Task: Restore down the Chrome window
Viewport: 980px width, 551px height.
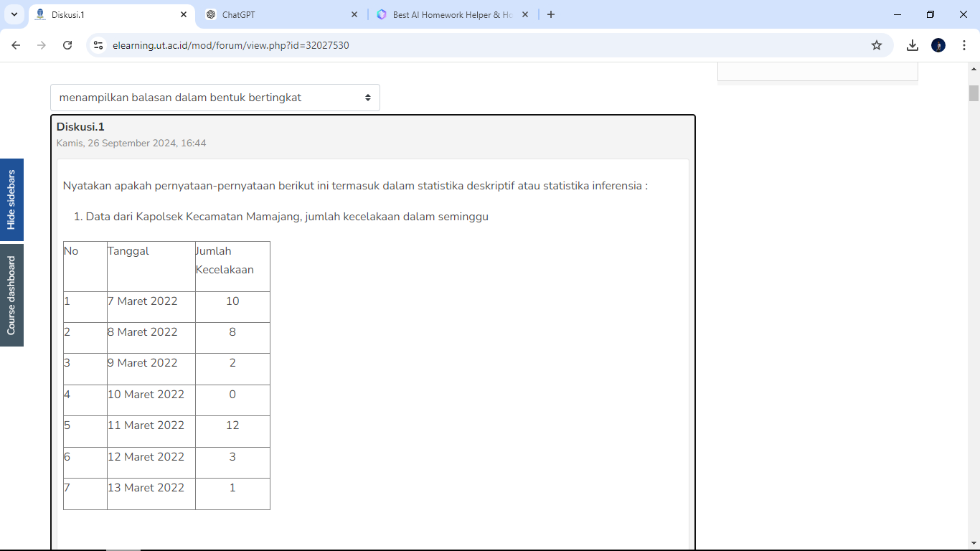Action: (x=930, y=14)
